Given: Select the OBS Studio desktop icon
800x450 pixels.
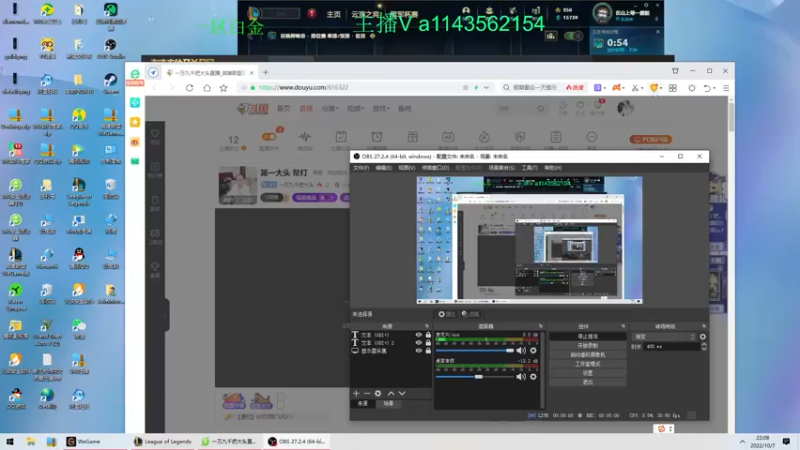Looking at the screenshot, I should [110, 46].
